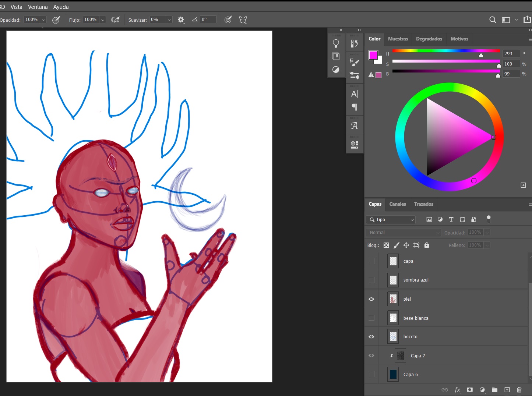Open the Paragraph panel icon
This screenshot has height=396, width=532.
355,107
